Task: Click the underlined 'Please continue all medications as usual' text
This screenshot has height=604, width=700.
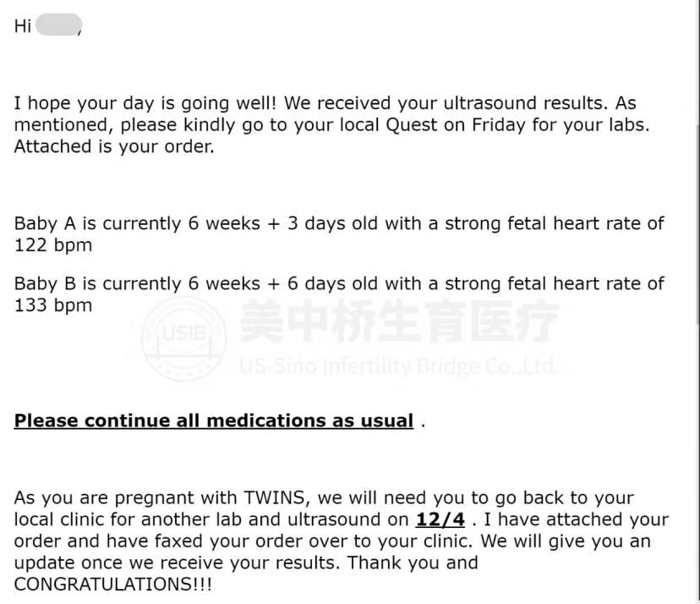Action: [213, 420]
